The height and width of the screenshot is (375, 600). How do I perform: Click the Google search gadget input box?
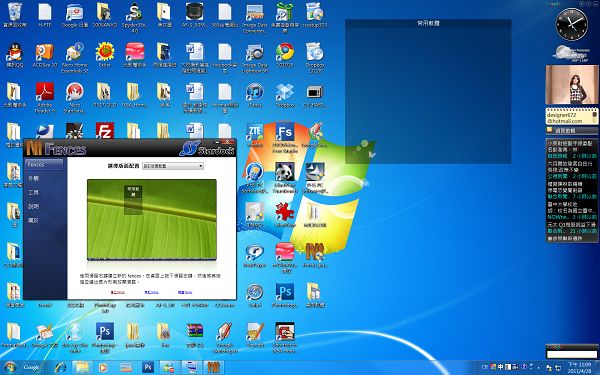tap(572, 354)
